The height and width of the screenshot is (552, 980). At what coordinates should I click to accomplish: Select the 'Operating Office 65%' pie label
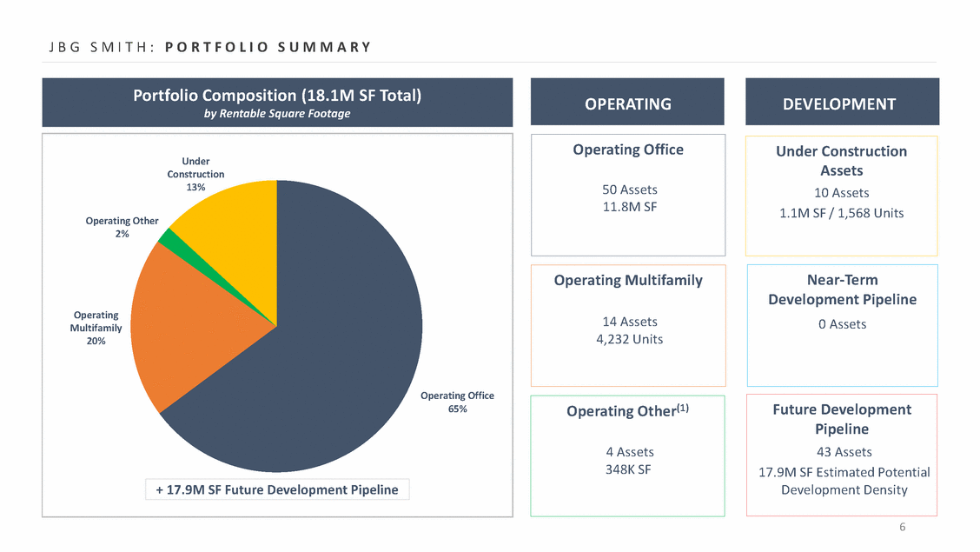pos(457,402)
